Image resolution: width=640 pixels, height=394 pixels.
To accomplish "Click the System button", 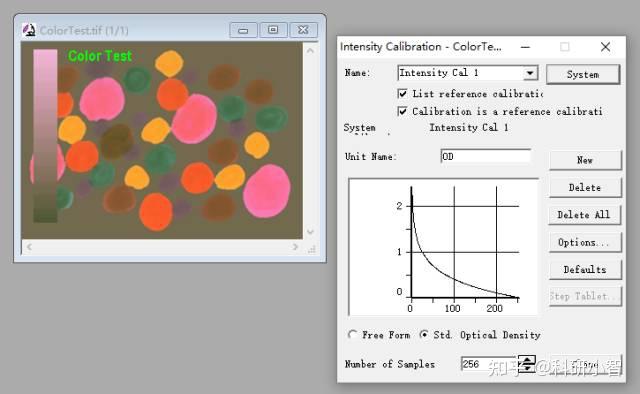I will [583, 74].
